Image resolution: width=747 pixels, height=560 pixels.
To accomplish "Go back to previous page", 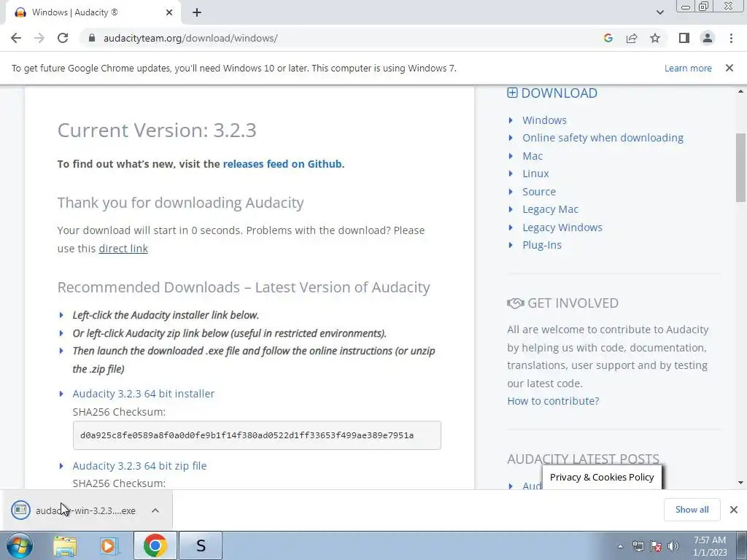I will click(16, 38).
